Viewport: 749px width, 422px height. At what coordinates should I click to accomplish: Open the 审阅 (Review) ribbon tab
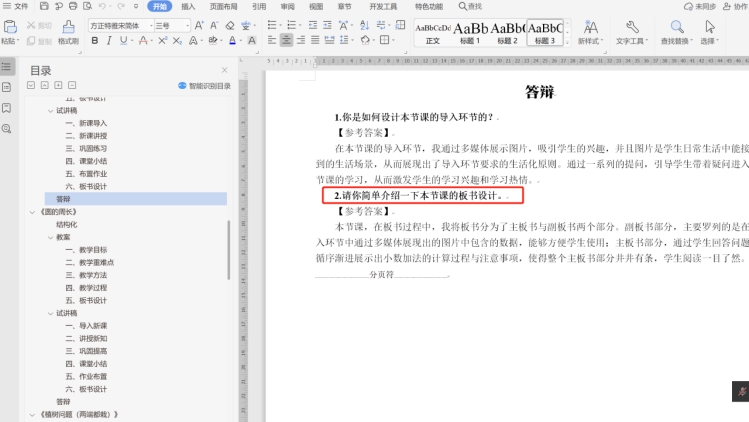(x=288, y=6)
